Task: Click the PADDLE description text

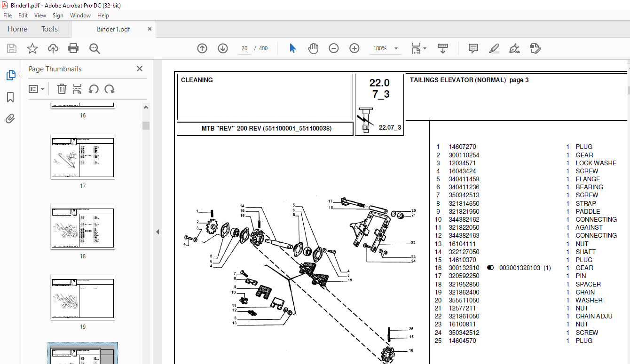Action: [588, 211]
